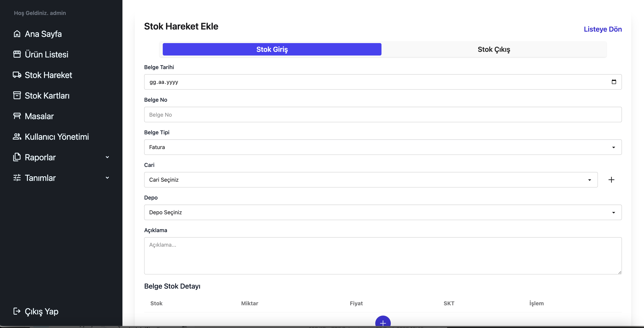
Task: Click the Ana Sayfa home icon
Action: click(x=17, y=34)
